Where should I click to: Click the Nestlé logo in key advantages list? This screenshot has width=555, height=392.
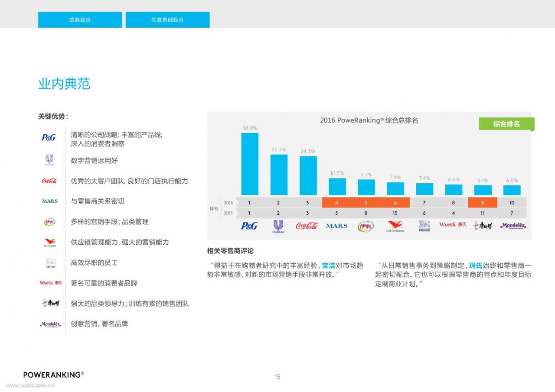50,263
